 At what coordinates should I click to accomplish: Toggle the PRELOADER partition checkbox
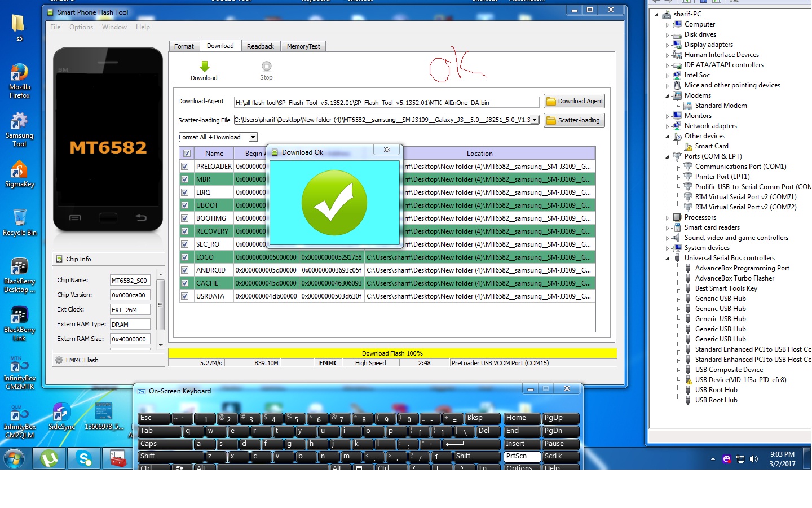tap(184, 167)
